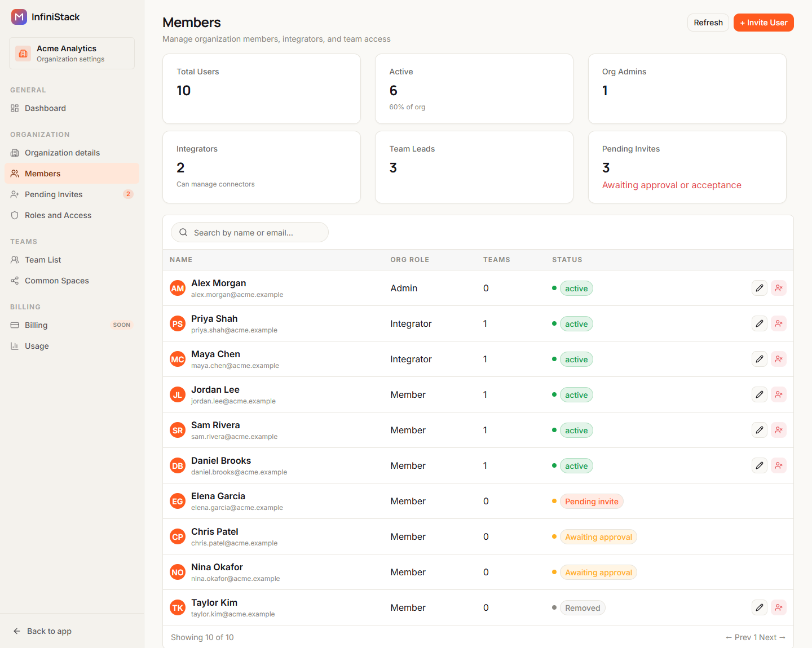This screenshot has width=812, height=648.
Task: Click the Showing 10 of 10 text
Action: (202, 637)
